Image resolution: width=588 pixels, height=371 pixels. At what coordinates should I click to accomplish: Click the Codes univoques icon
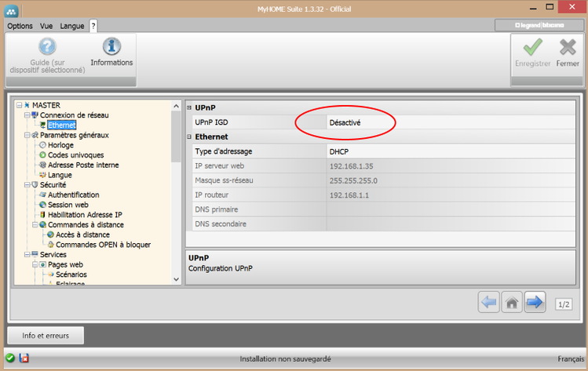click(x=42, y=155)
